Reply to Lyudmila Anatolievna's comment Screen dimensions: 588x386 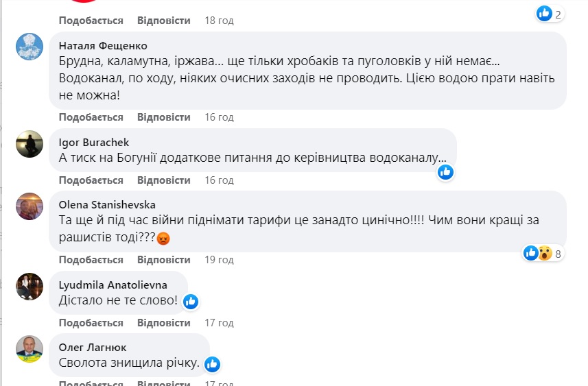[x=163, y=323]
